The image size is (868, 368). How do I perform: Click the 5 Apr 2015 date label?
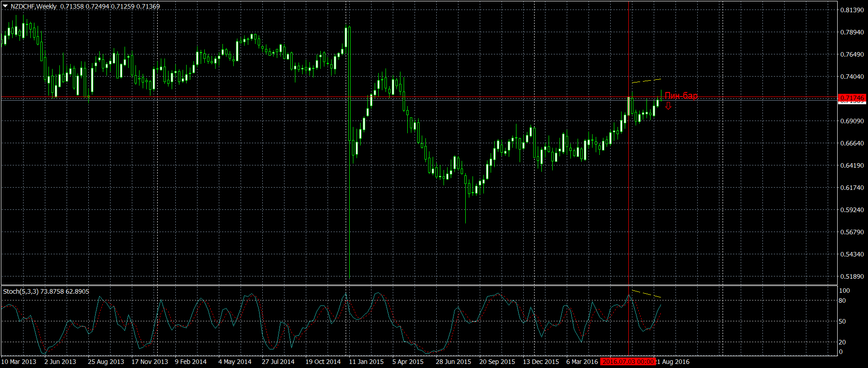click(408, 362)
